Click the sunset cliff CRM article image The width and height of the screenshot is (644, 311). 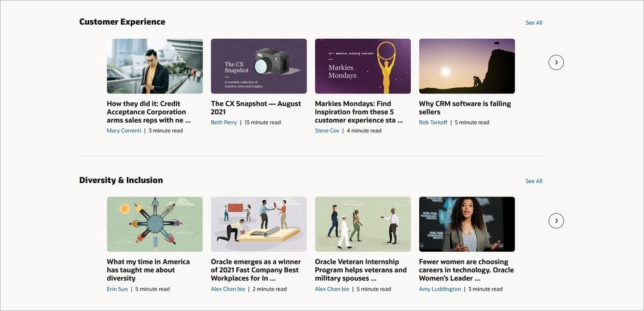point(467,66)
